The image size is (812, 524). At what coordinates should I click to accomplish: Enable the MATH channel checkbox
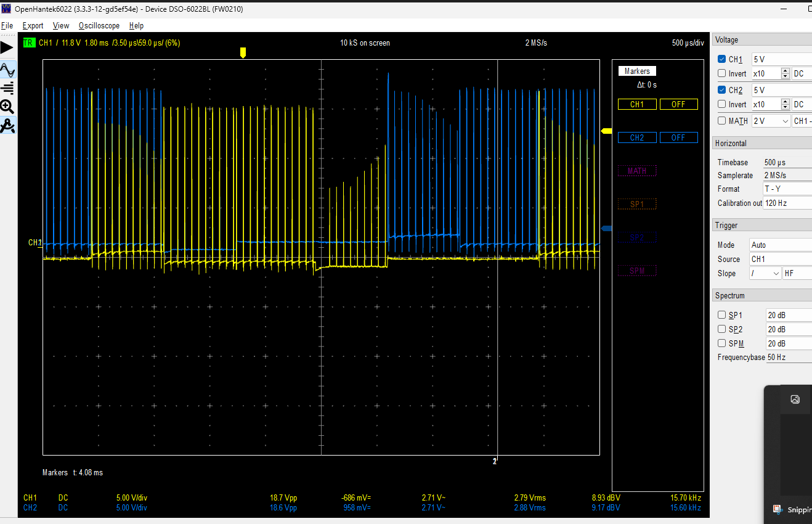point(721,120)
